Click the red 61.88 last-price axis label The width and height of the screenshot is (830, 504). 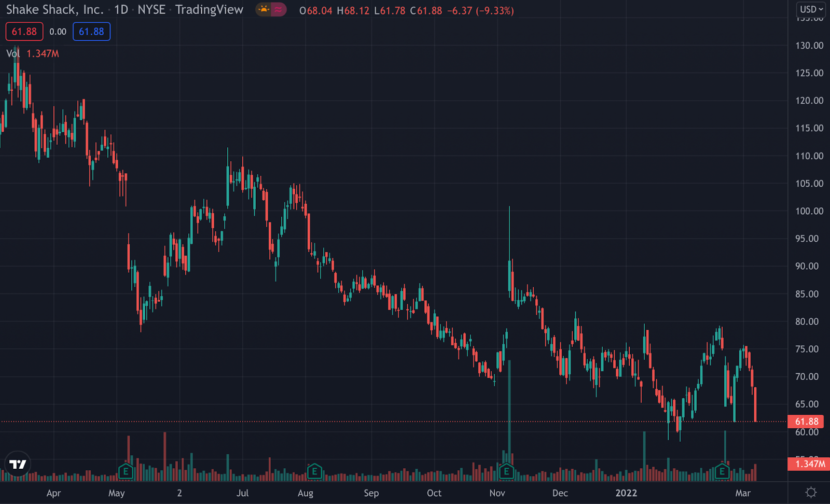coord(807,422)
